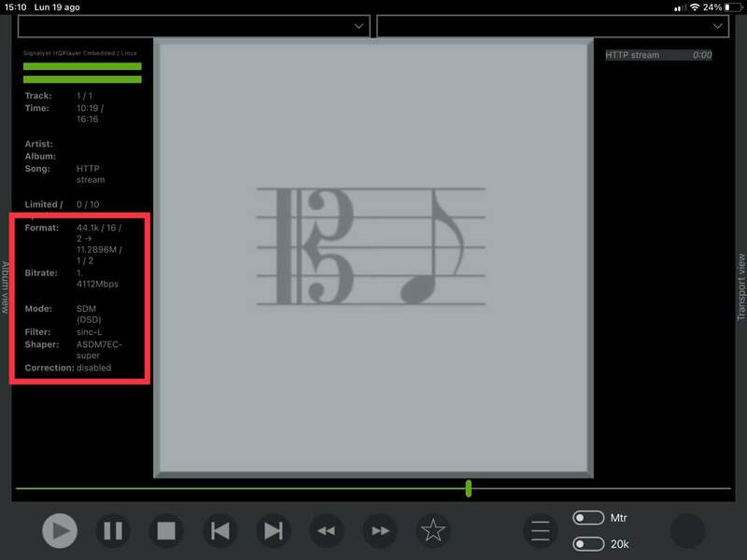Skip to the next track
The width and height of the screenshot is (747, 560).
(273, 531)
